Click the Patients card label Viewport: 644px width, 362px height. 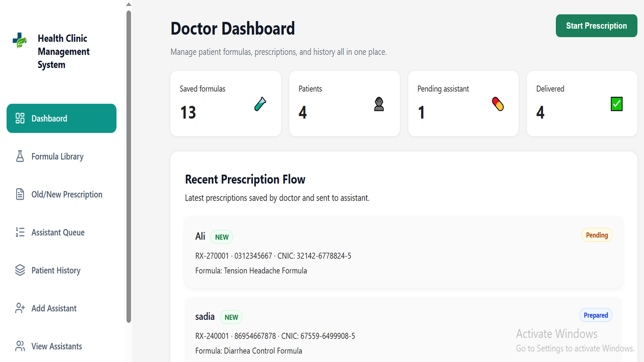point(310,89)
